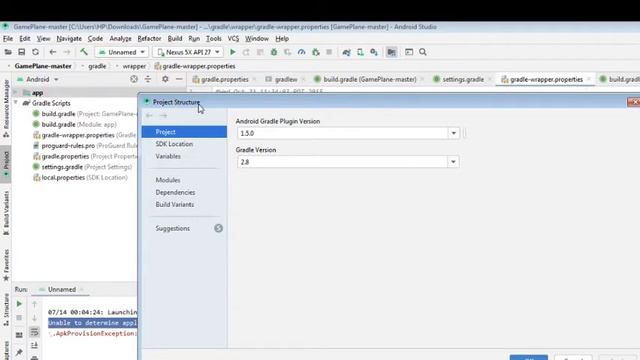This screenshot has height=360, width=640.
Task: Switch to gradlew editor tab
Action: 286,79
